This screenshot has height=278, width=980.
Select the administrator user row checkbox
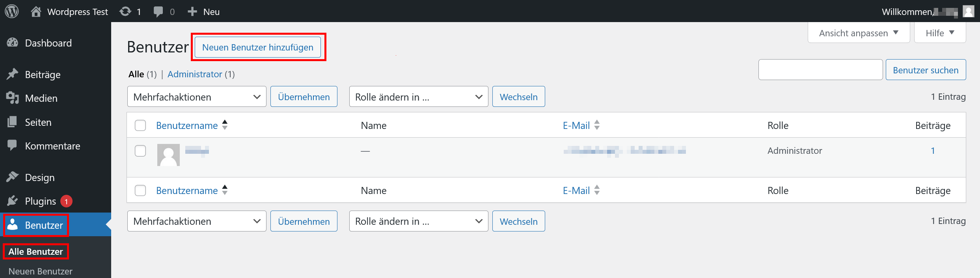click(x=140, y=151)
